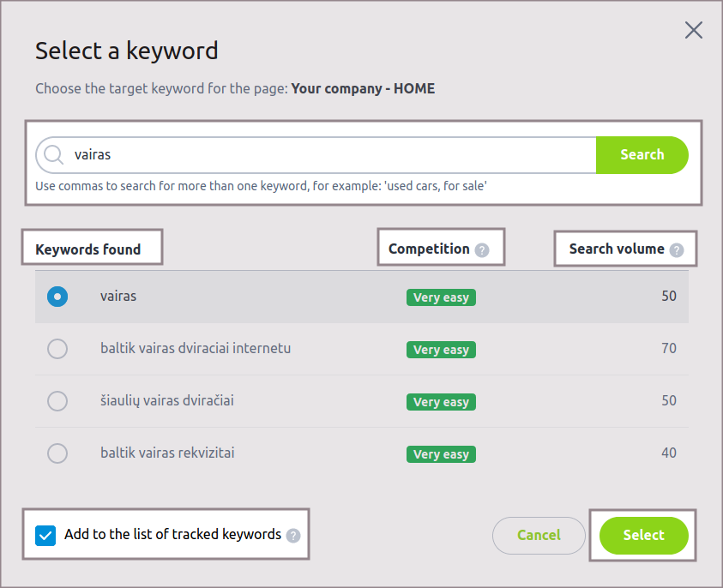Screen dimensions: 723x588
Task: Open the Search volume help icon
Action: tap(677, 250)
